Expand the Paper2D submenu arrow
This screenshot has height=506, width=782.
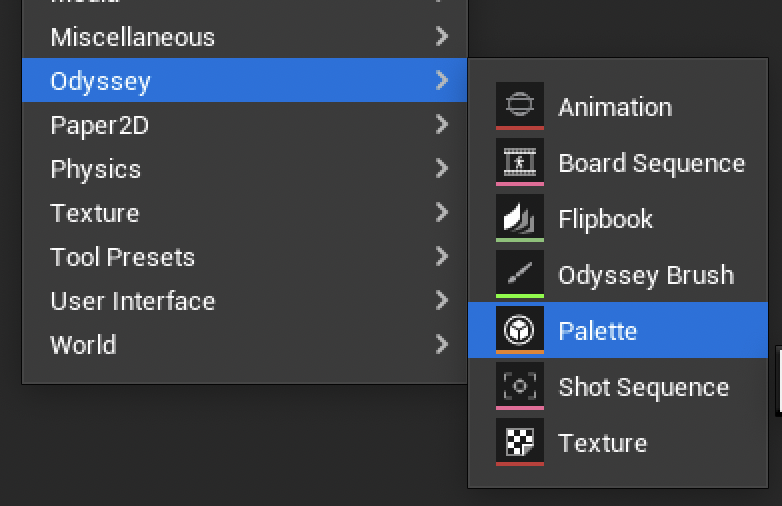point(442,125)
